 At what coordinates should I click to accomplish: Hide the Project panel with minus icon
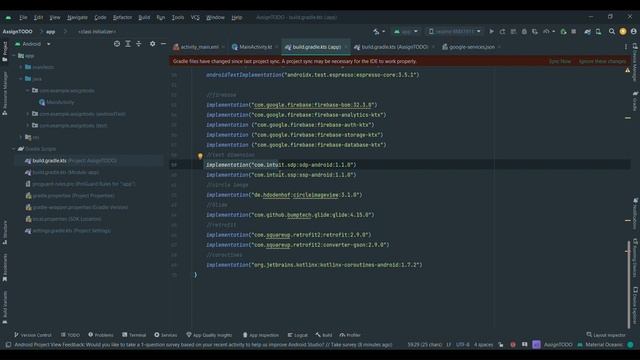pos(163,44)
